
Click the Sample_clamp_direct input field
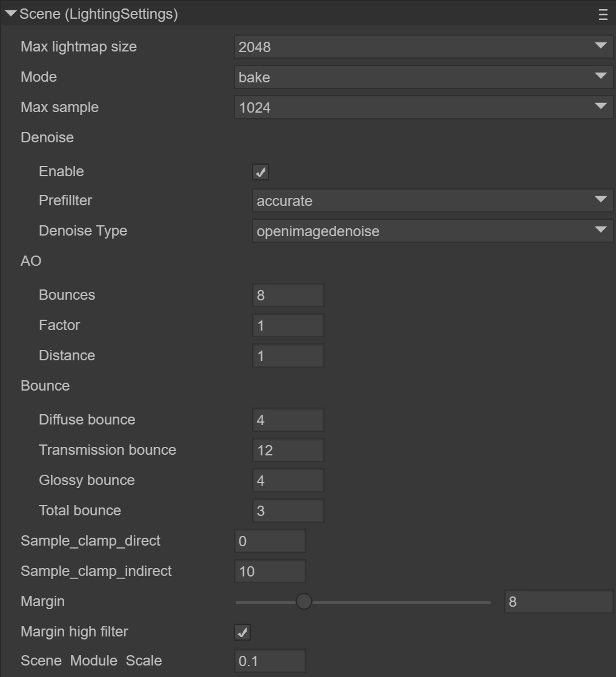coord(270,541)
